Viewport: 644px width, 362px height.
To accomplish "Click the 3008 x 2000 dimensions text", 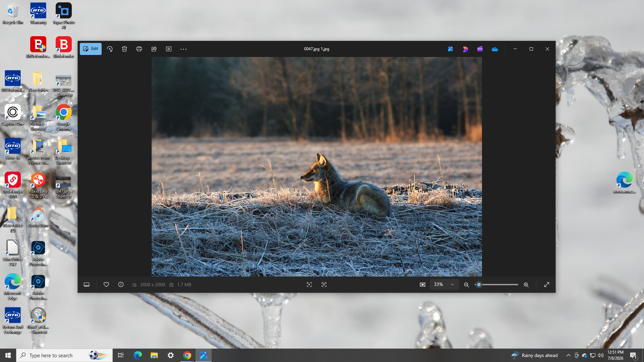I will pos(153,285).
